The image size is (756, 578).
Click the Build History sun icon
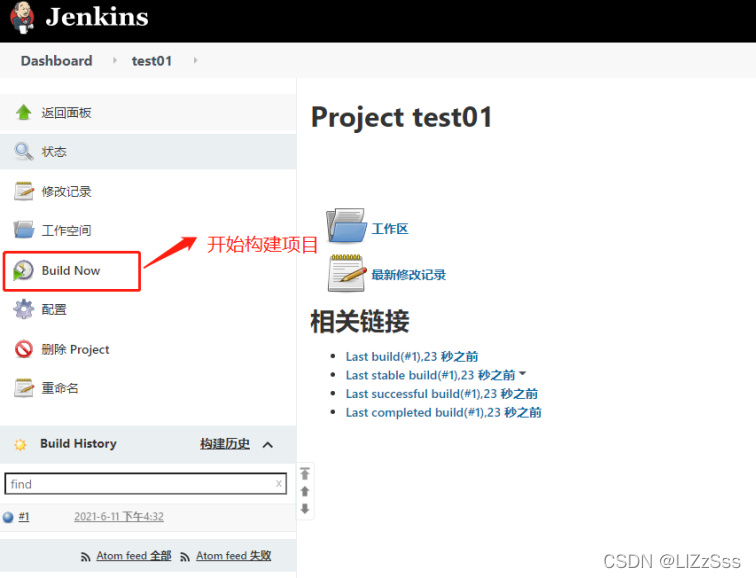pos(20,444)
